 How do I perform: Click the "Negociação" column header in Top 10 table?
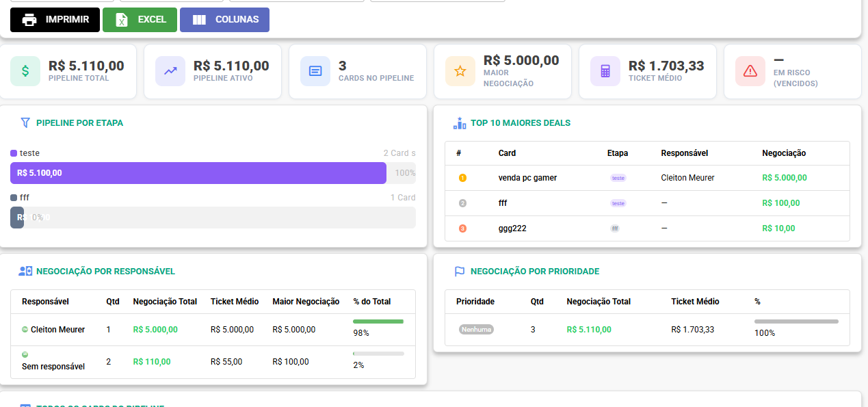784,153
